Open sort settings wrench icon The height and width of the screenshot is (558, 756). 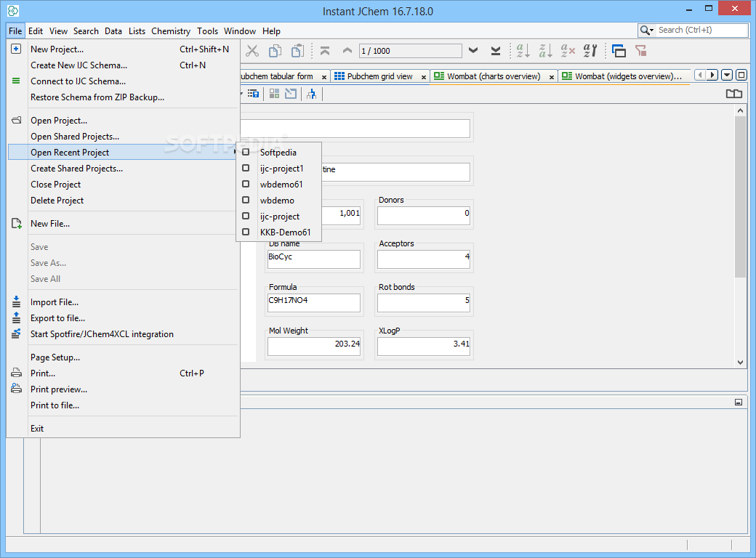pyautogui.click(x=590, y=51)
